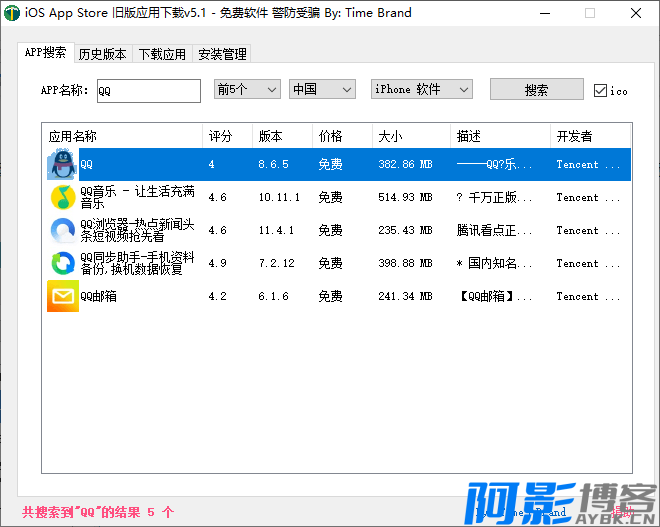Sort by the 价格 column header
Viewport: 660px width, 527px height.
pyautogui.click(x=342, y=136)
